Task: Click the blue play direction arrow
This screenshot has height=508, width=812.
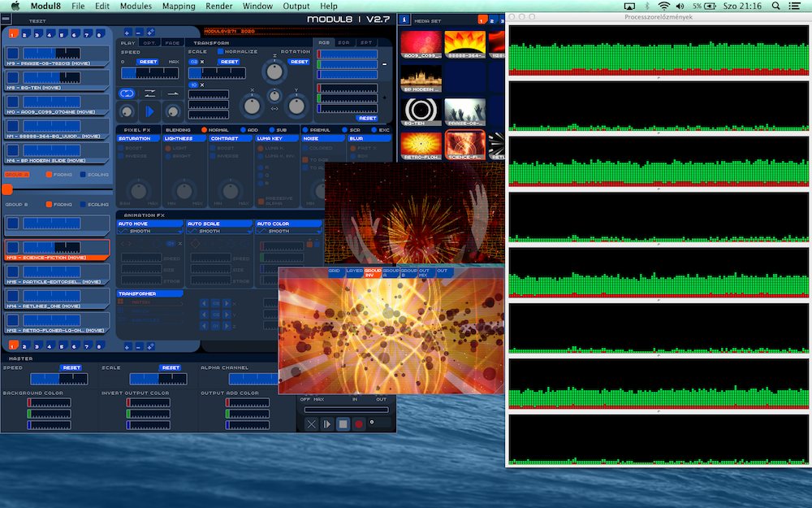Action: click(x=149, y=111)
